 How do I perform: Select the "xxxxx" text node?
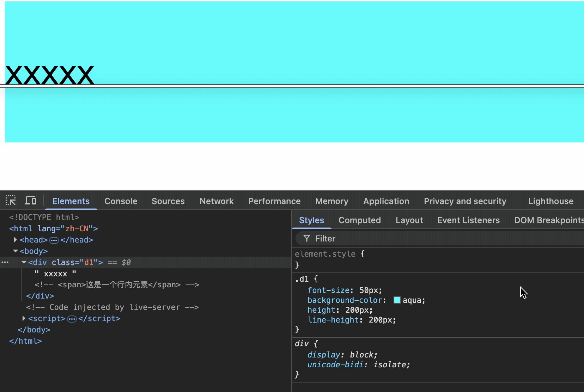pos(55,274)
